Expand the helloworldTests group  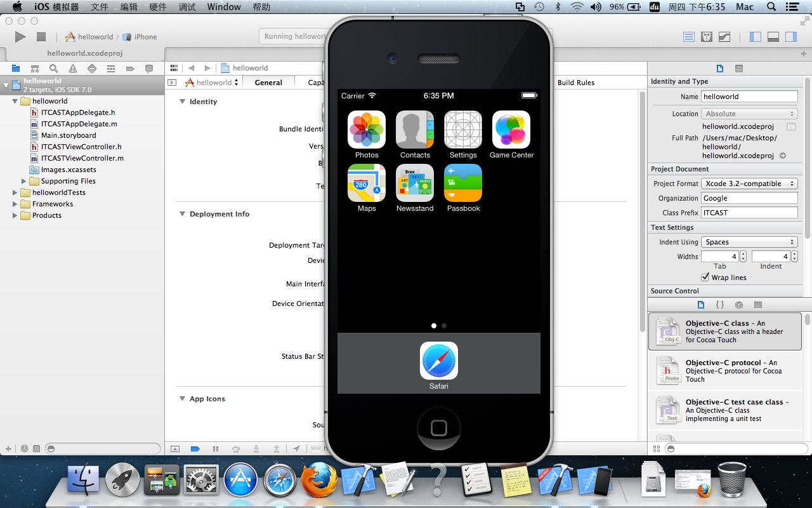click(x=15, y=192)
